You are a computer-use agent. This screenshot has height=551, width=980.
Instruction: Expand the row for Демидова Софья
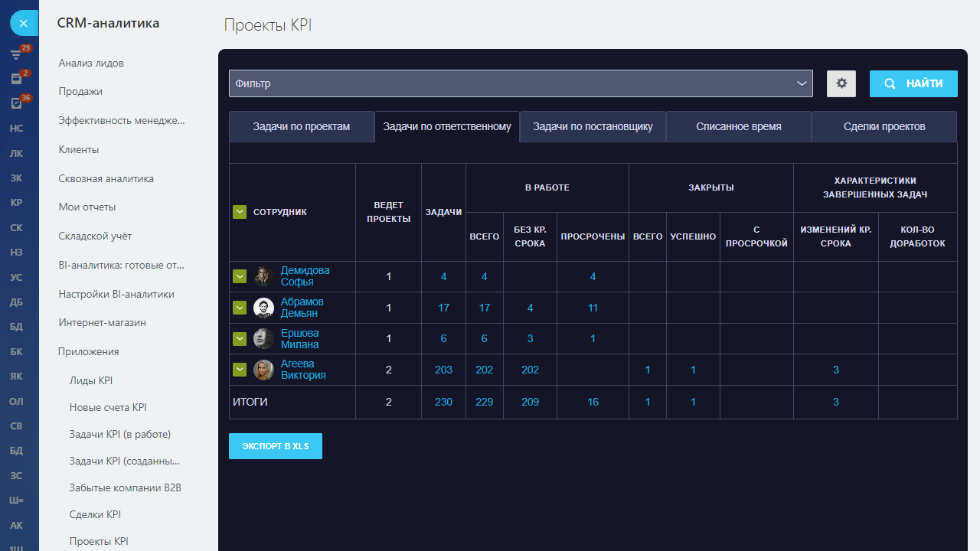pos(240,276)
